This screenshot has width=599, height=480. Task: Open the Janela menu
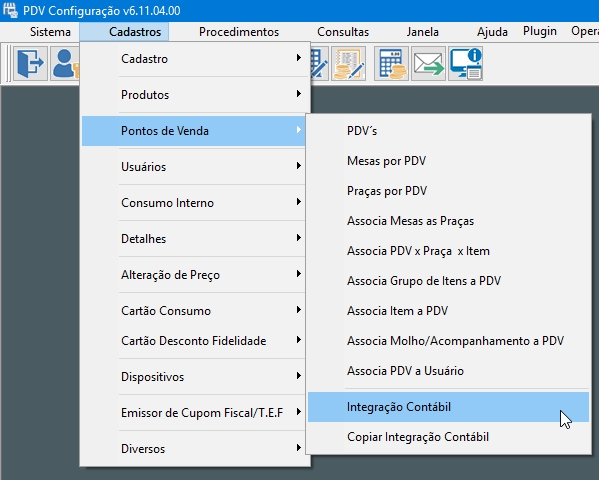coord(423,32)
